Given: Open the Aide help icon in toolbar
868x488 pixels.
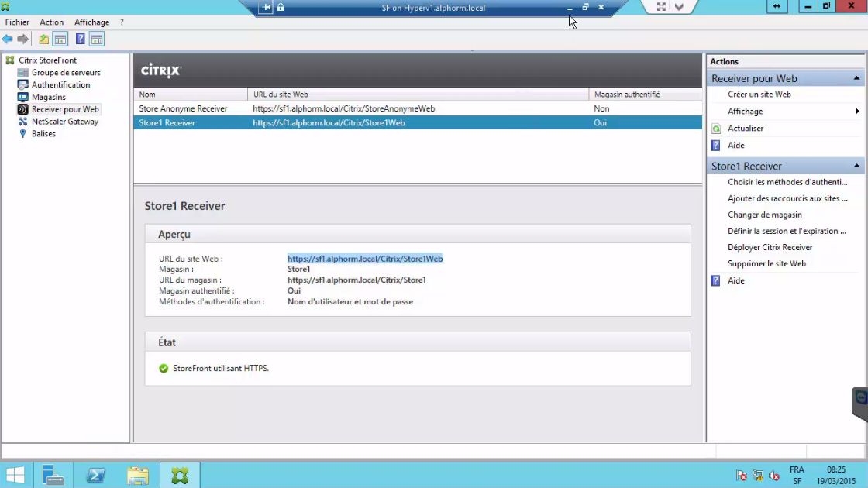Looking at the screenshot, I should 78,38.
